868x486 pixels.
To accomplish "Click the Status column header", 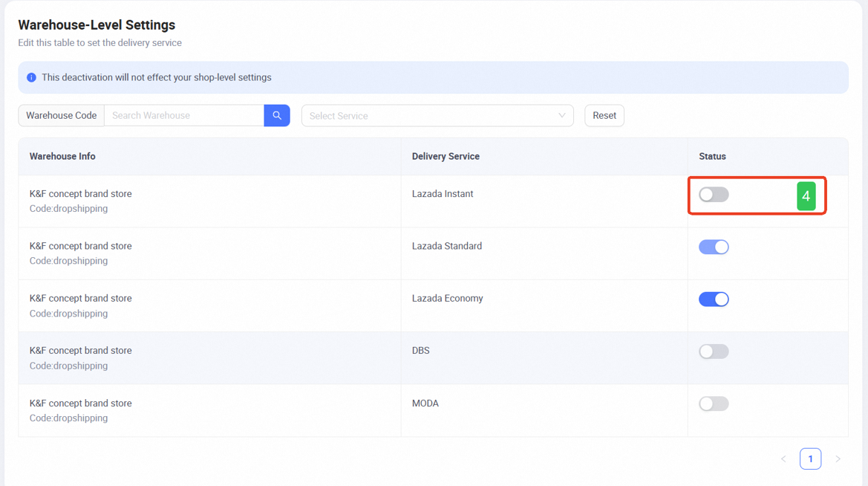I will pyautogui.click(x=712, y=156).
